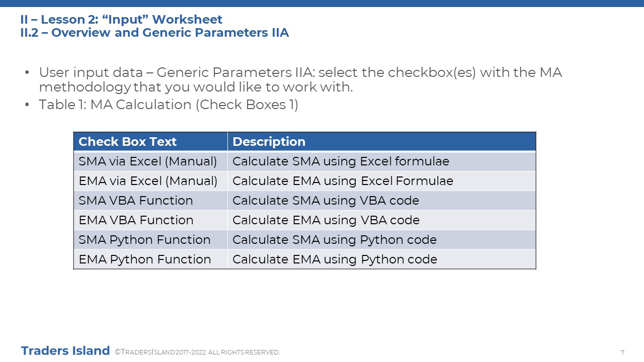Image resolution: width=644 pixels, height=362 pixels.
Task: Select the "EMA Python Function" cell
Action: 150,259
